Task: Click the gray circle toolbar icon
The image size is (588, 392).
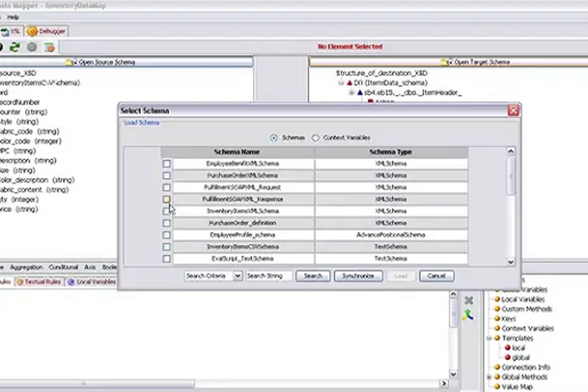Action: [x=32, y=47]
